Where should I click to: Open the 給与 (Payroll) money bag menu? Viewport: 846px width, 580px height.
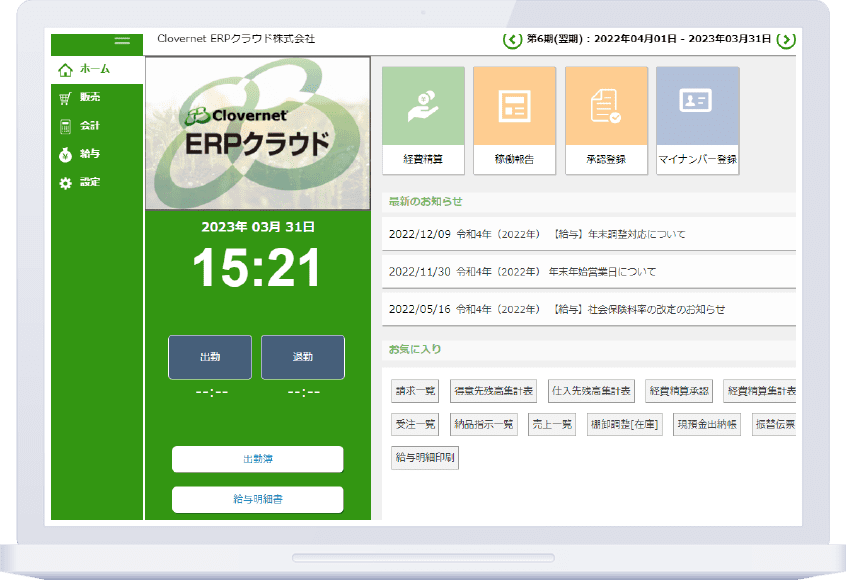point(90,154)
